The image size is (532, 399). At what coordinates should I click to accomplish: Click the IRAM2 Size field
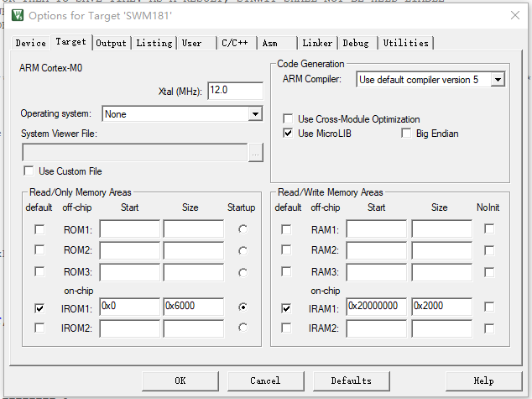click(441, 328)
